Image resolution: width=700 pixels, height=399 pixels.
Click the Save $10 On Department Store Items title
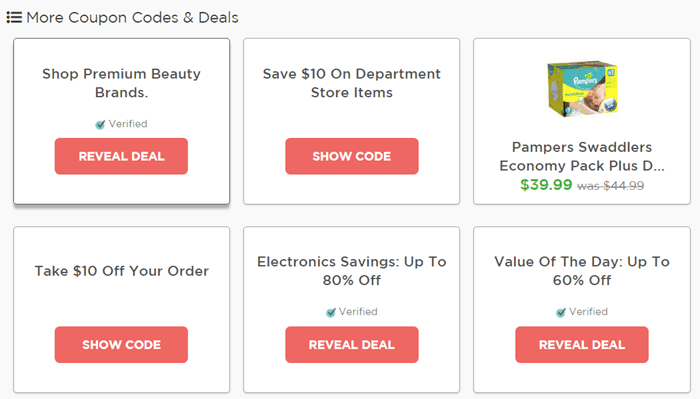coord(352,83)
